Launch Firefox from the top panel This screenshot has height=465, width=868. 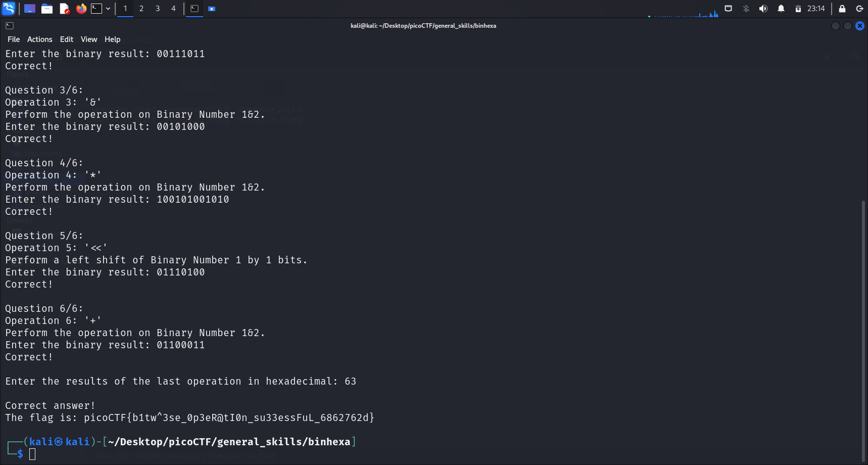(x=81, y=9)
